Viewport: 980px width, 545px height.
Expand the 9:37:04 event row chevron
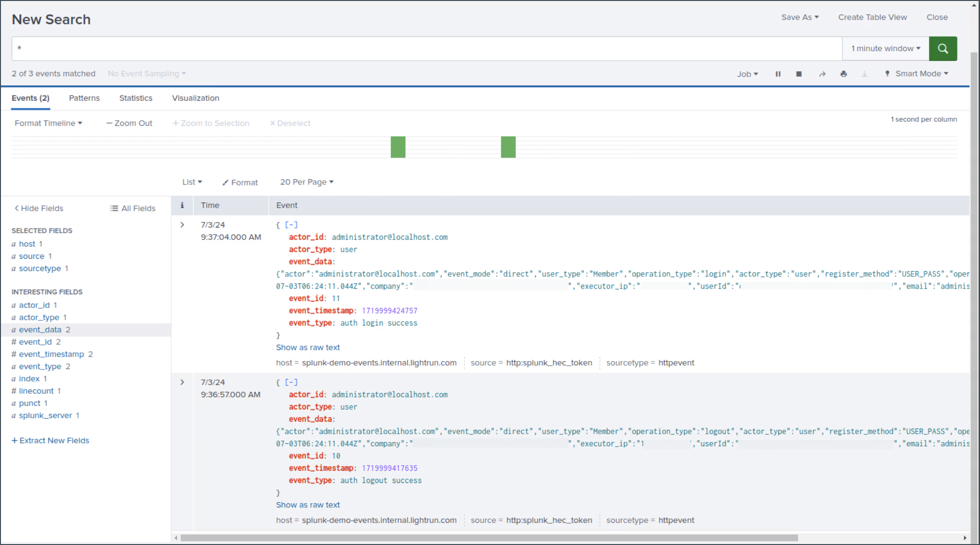[x=182, y=225]
